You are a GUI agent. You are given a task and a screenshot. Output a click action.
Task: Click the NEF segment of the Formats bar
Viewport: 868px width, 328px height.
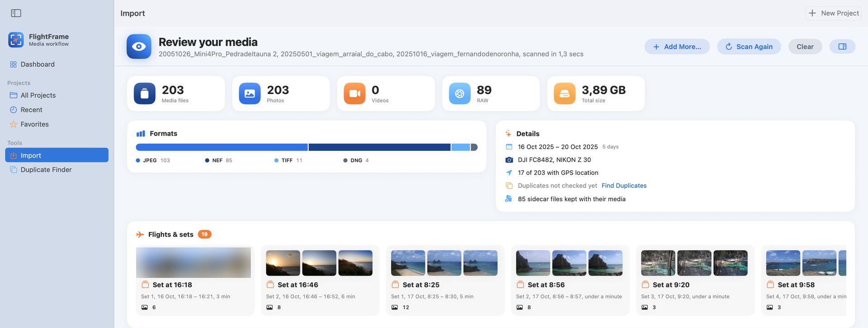379,147
